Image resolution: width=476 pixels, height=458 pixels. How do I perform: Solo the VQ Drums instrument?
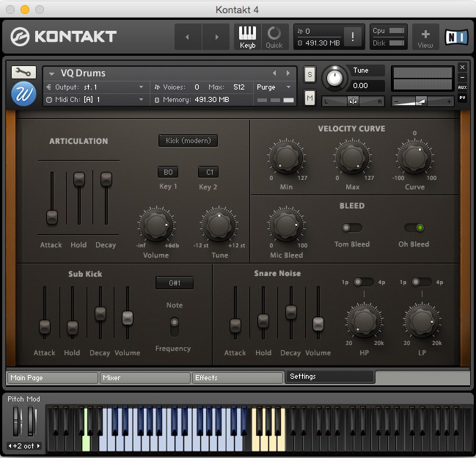(x=310, y=73)
